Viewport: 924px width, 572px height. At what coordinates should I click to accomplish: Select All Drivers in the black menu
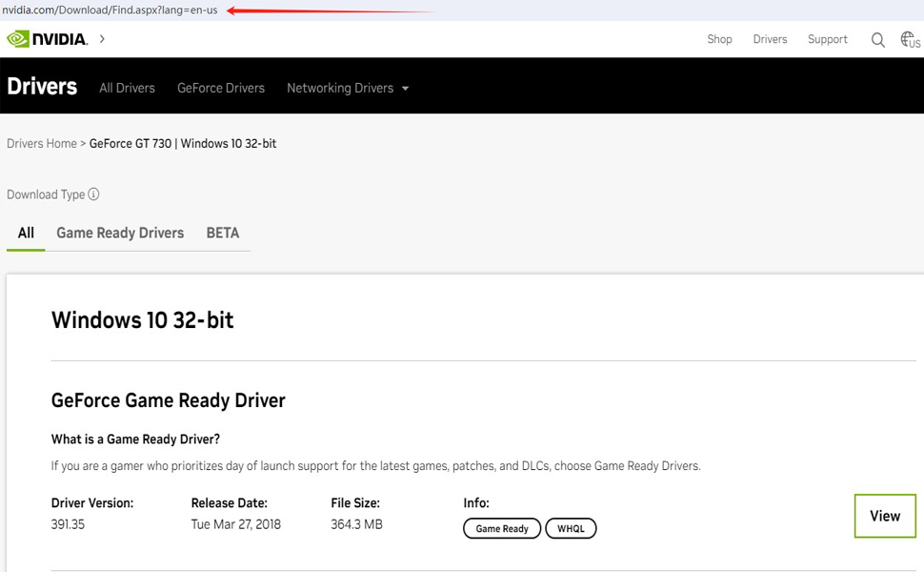tap(127, 88)
